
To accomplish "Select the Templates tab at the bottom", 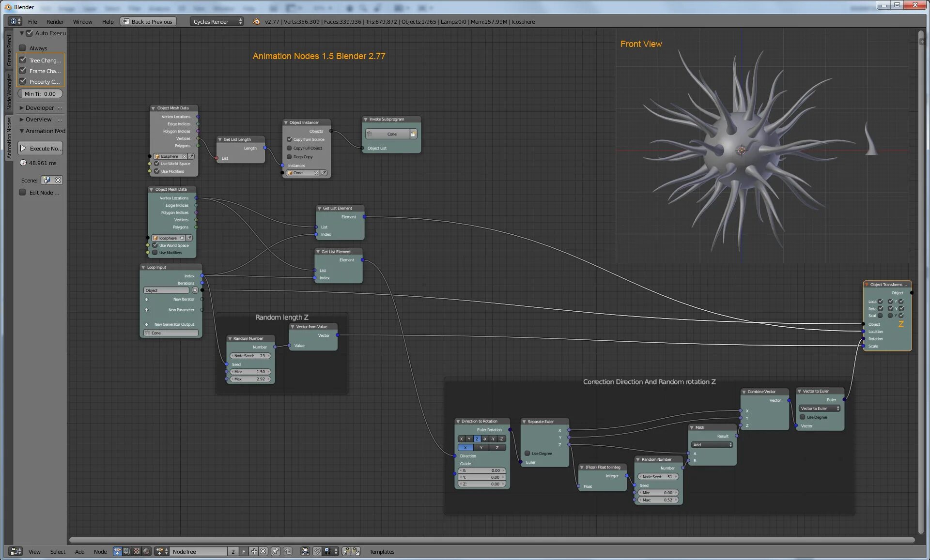I will [x=383, y=551].
